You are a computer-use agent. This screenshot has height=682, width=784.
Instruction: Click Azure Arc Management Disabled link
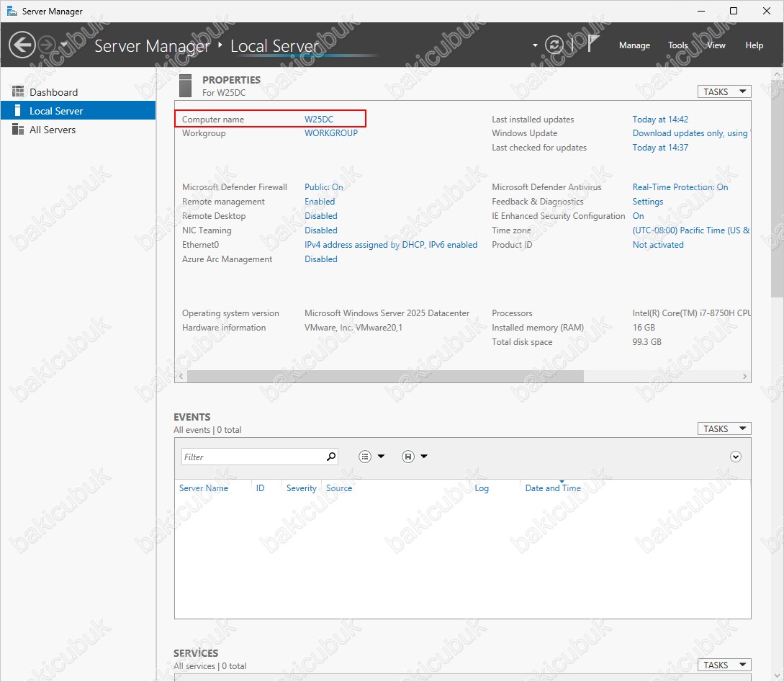pyautogui.click(x=321, y=259)
